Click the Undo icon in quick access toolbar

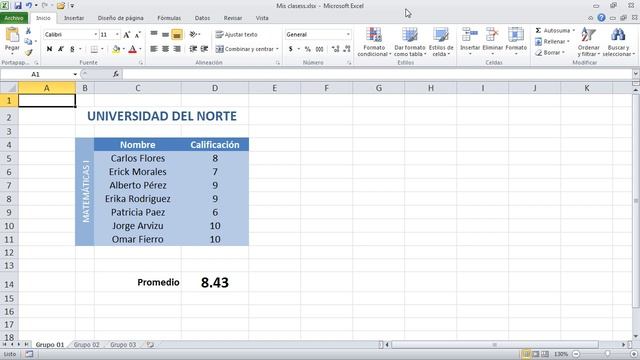coord(29,6)
